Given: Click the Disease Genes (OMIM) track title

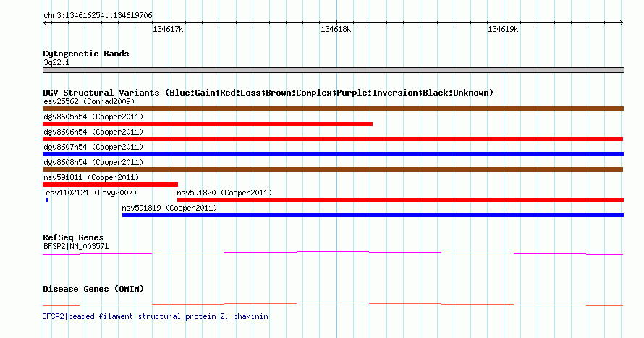Looking at the screenshot, I should coord(93,289).
